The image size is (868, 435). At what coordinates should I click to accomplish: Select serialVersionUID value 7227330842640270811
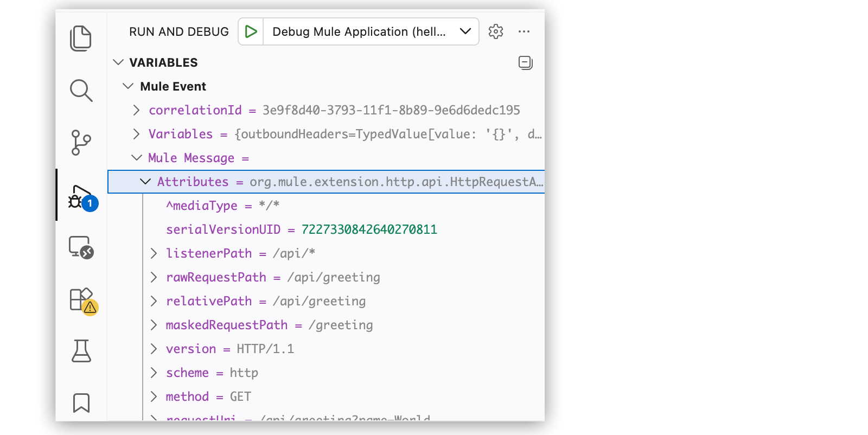click(369, 229)
